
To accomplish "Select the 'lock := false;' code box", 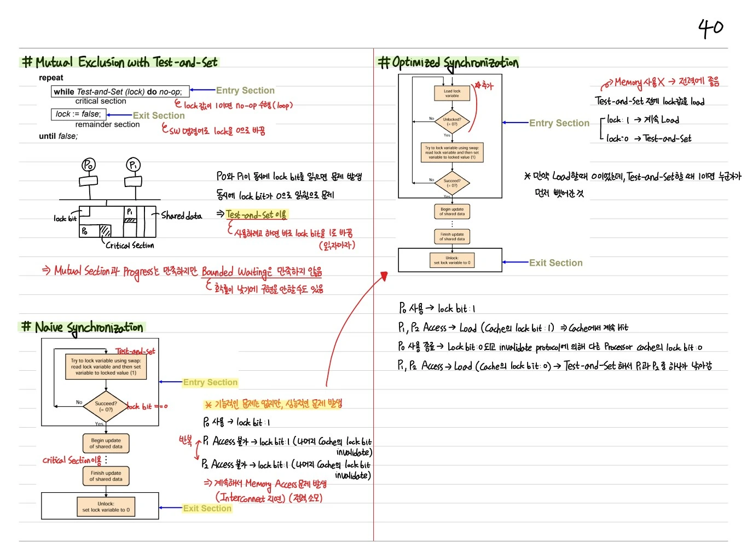I will tap(78, 114).
